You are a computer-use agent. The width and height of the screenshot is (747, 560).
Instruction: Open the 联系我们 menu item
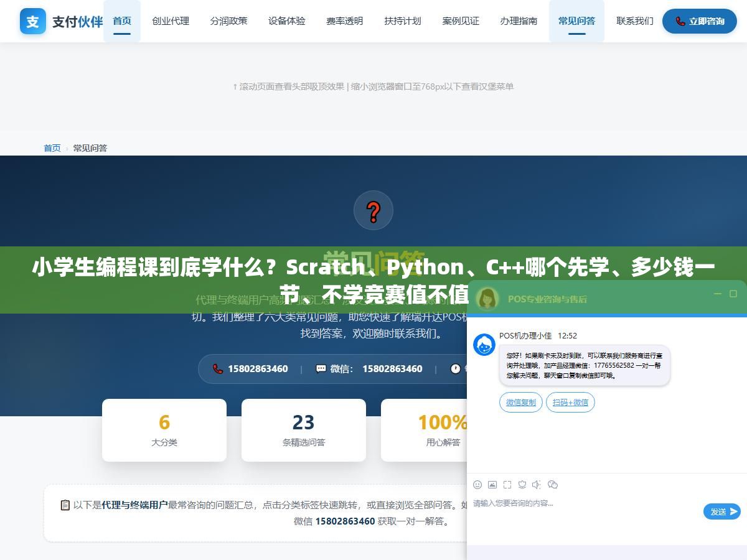point(635,21)
